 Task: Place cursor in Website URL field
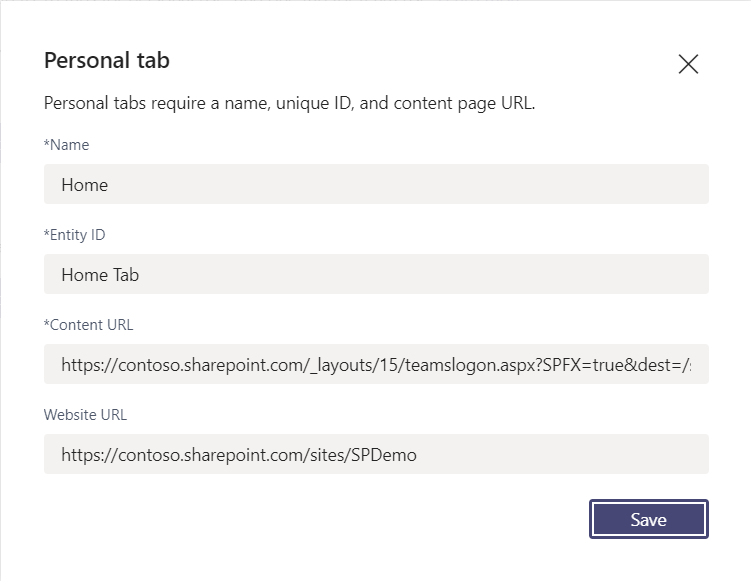coord(376,454)
